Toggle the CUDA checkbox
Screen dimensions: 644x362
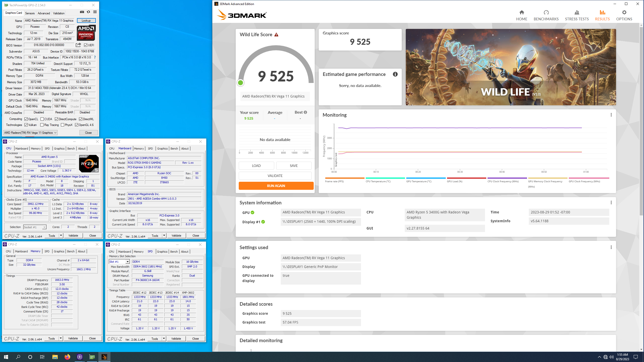(x=42, y=119)
